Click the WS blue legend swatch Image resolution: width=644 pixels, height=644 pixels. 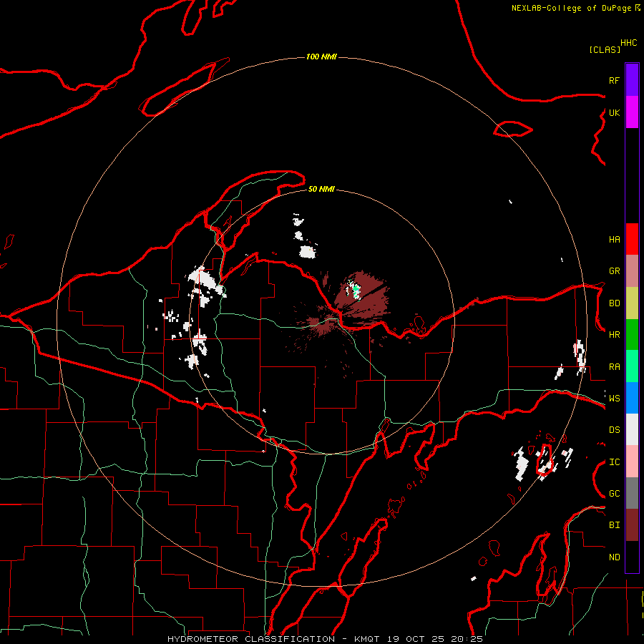[632, 398]
